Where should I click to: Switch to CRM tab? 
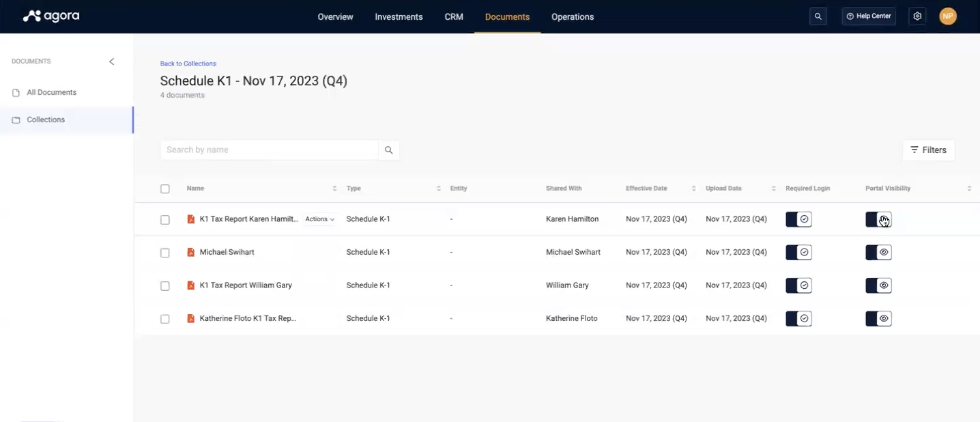point(454,17)
